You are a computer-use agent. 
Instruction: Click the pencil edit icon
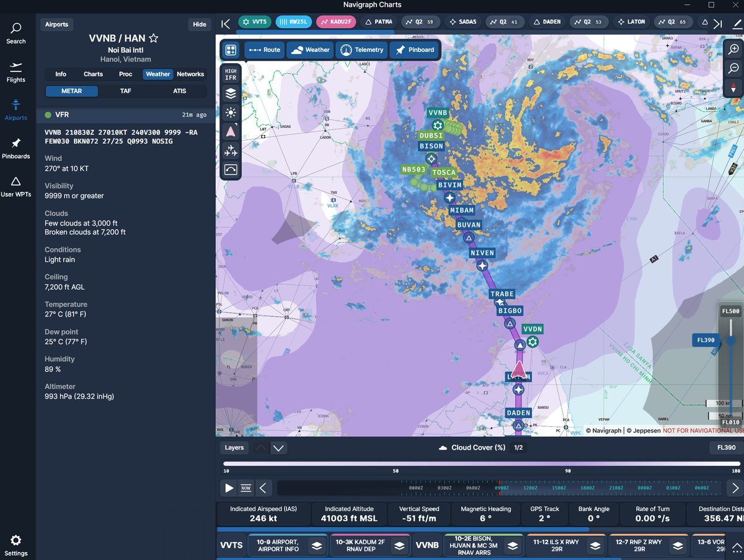pyautogui.click(x=736, y=24)
